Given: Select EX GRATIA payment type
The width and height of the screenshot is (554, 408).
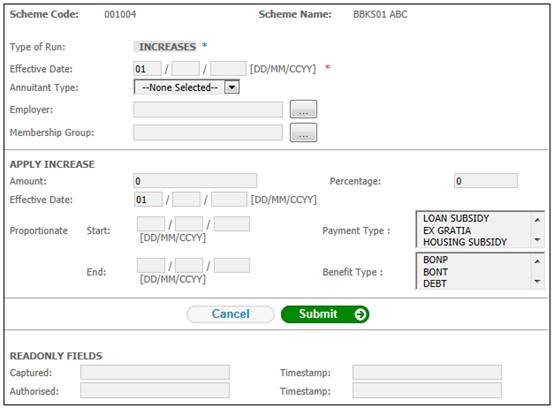Looking at the screenshot, I should (x=447, y=230).
